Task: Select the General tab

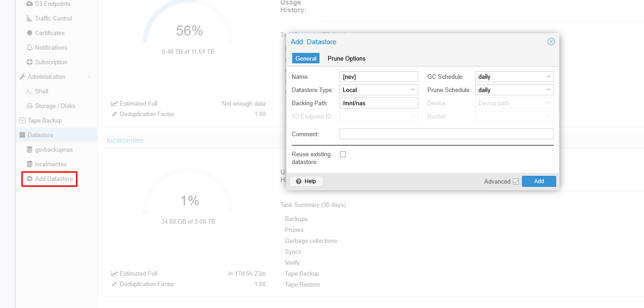Action: pyautogui.click(x=306, y=58)
